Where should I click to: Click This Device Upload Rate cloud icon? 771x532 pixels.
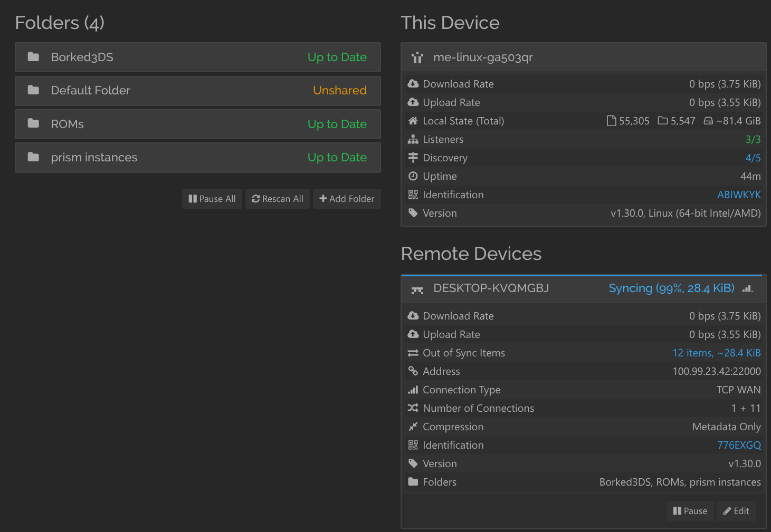413,102
